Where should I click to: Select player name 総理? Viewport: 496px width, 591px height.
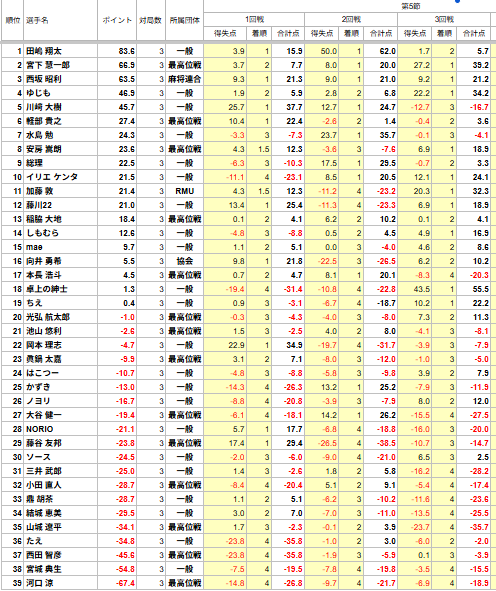click(34, 163)
